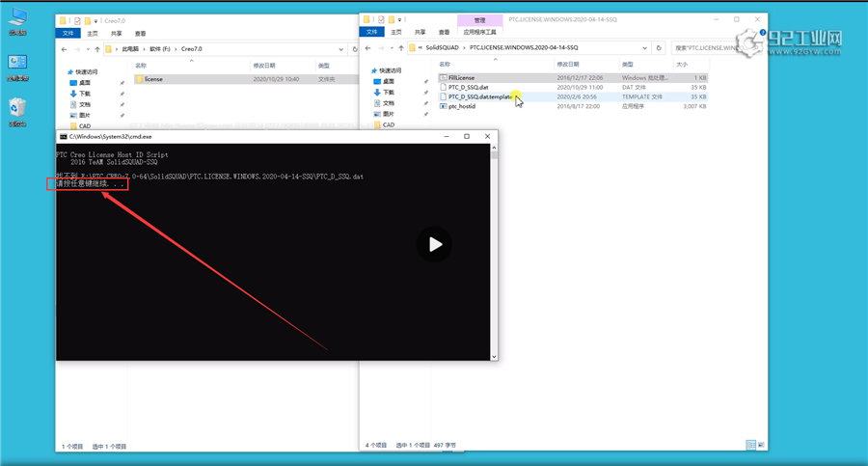The width and height of the screenshot is (868, 466).
Task: Open 图片 in Creo7.0 sidebar
Action: (x=80, y=115)
